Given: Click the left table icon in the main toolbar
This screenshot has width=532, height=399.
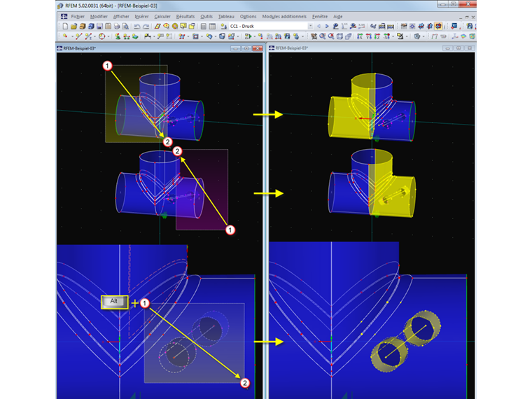Looking at the screenshot, I should pyautogui.click(x=204, y=26).
